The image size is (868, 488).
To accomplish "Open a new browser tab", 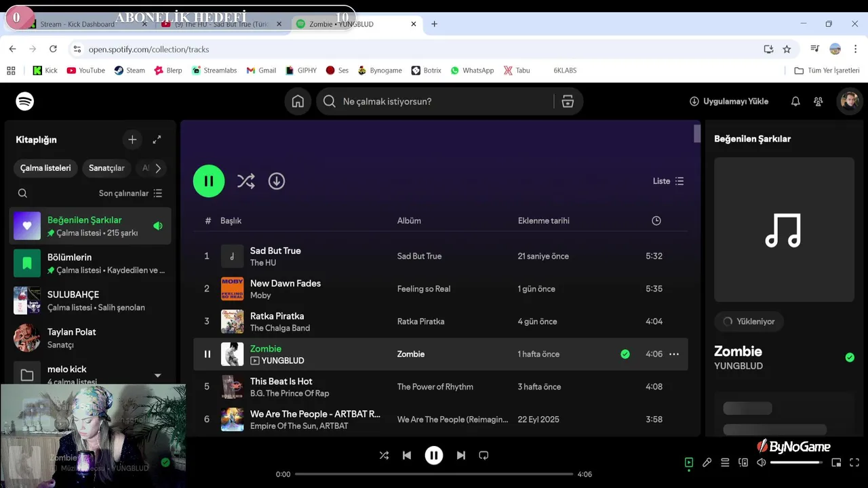I will click(x=434, y=24).
